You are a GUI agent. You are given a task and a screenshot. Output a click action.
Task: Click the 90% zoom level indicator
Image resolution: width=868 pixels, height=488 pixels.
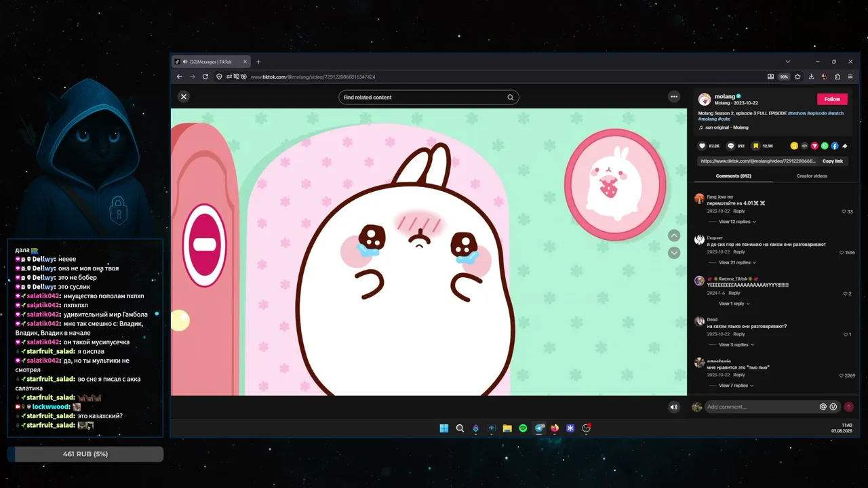(784, 77)
